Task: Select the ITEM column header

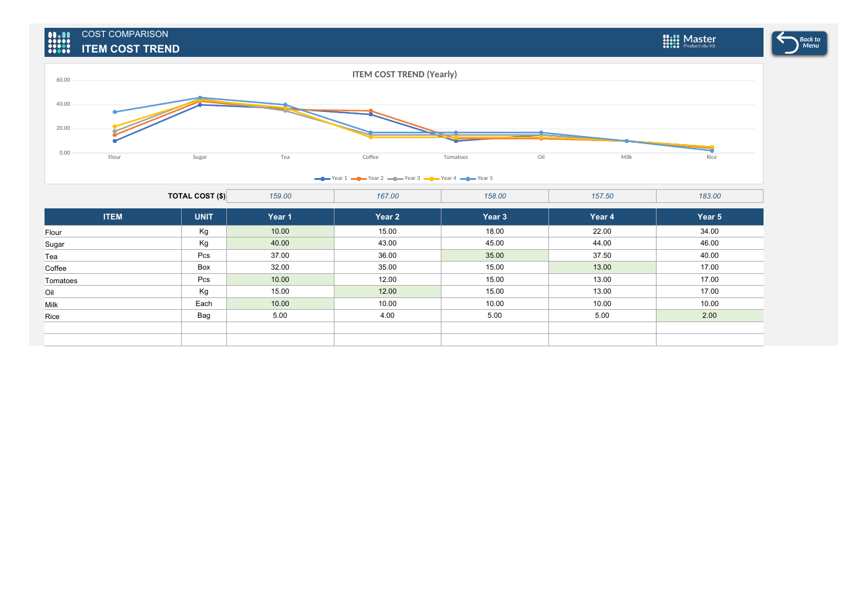Action: coord(113,217)
